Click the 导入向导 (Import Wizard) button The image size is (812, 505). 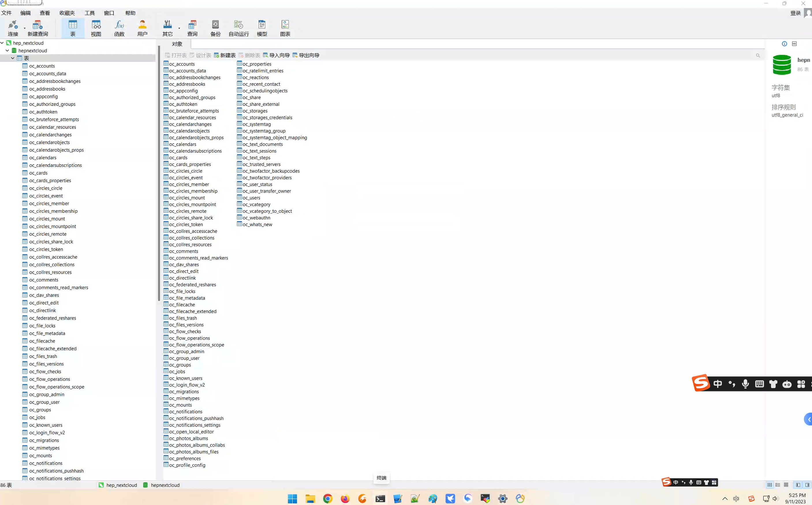(276, 55)
